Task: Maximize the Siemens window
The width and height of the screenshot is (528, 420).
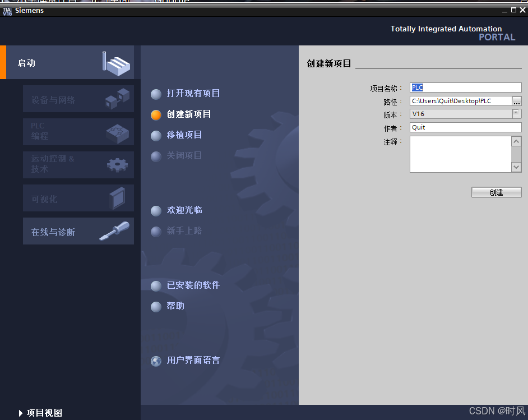Action: [513, 10]
